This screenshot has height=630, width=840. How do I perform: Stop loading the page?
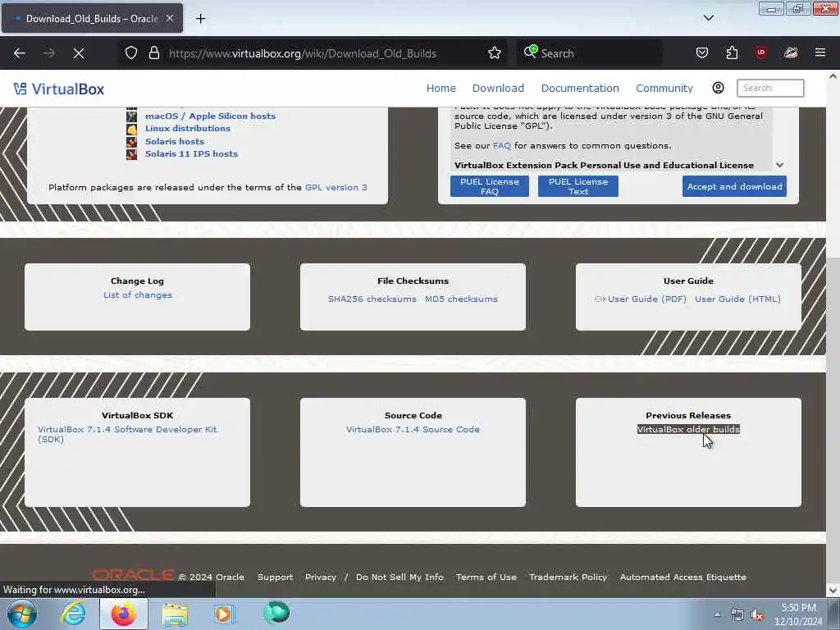pos(78,53)
